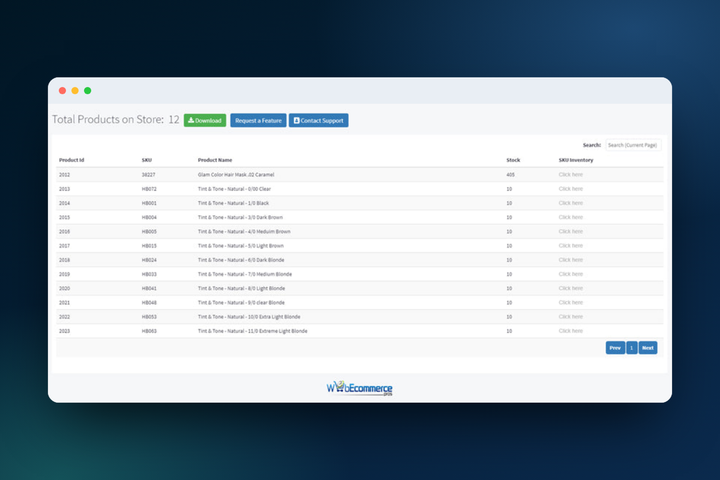Select Tint & Tone Natural 1/0 Black name
The width and height of the screenshot is (720, 480).
pos(233,203)
